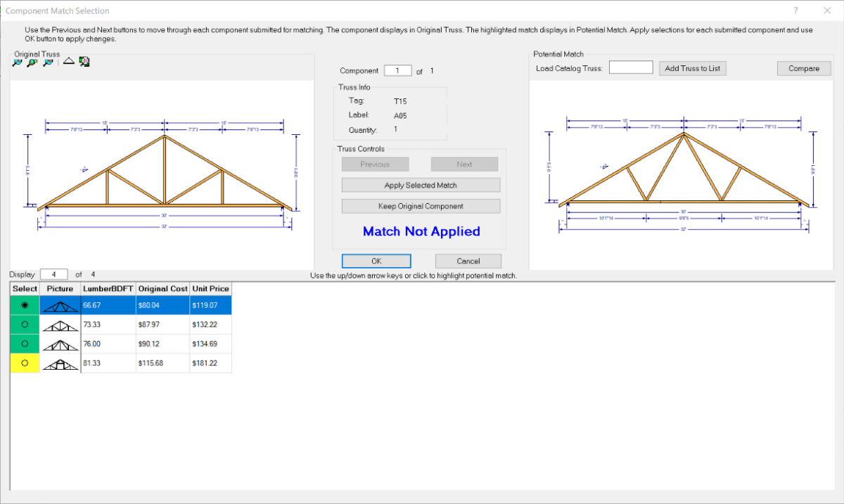The image size is (844, 504).
Task: Select the zoom window magnifier tool
Action: click(x=31, y=62)
